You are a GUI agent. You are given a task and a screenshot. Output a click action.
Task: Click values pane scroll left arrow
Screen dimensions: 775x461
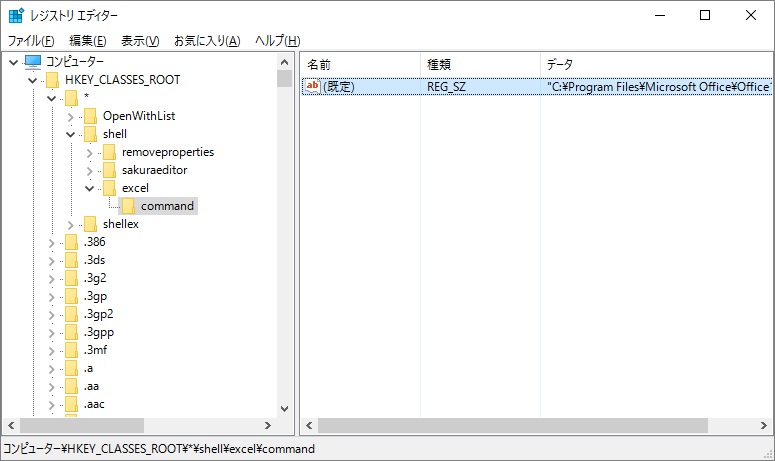click(x=309, y=425)
